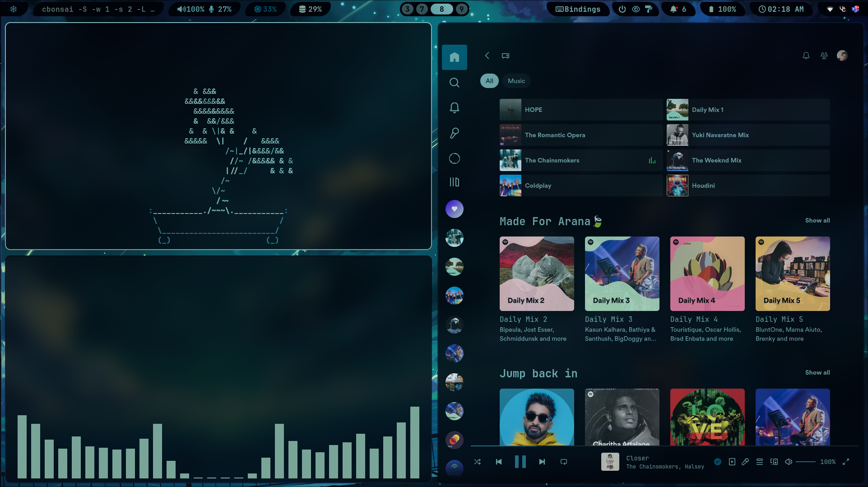
Task: Open the microphone lyrics icon in sidebar
Action: 455,133
